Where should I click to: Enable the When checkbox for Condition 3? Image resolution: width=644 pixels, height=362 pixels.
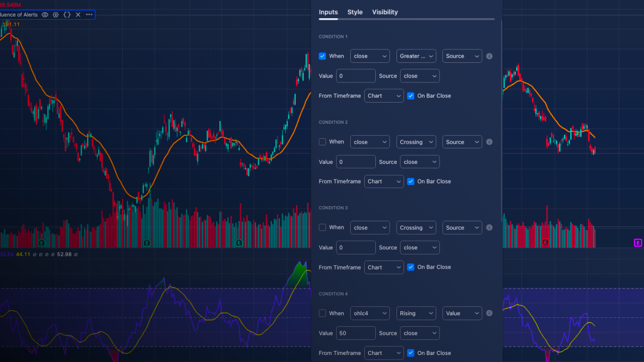click(x=322, y=227)
